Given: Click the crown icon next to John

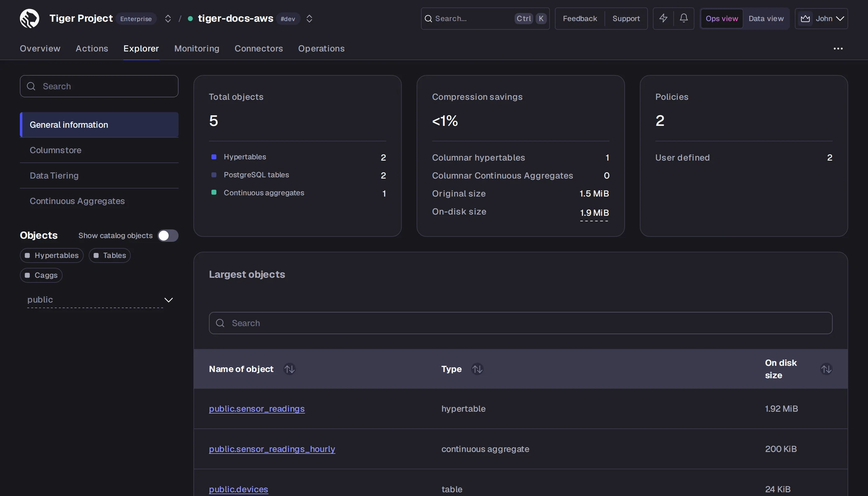Looking at the screenshot, I should point(805,18).
